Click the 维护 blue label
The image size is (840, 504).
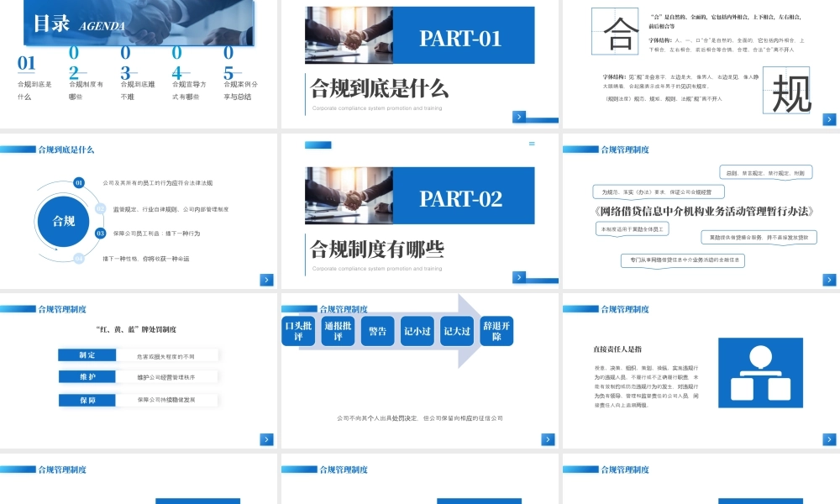pos(87,377)
